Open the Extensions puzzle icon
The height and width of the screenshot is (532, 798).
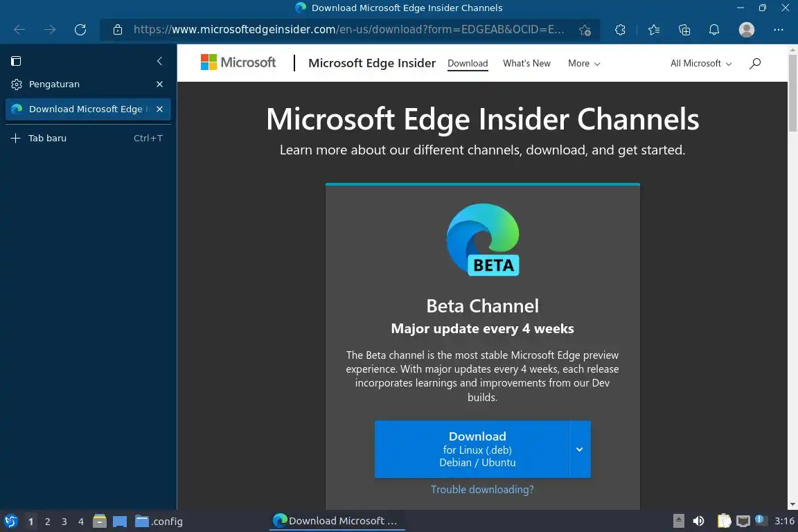(x=620, y=30)
